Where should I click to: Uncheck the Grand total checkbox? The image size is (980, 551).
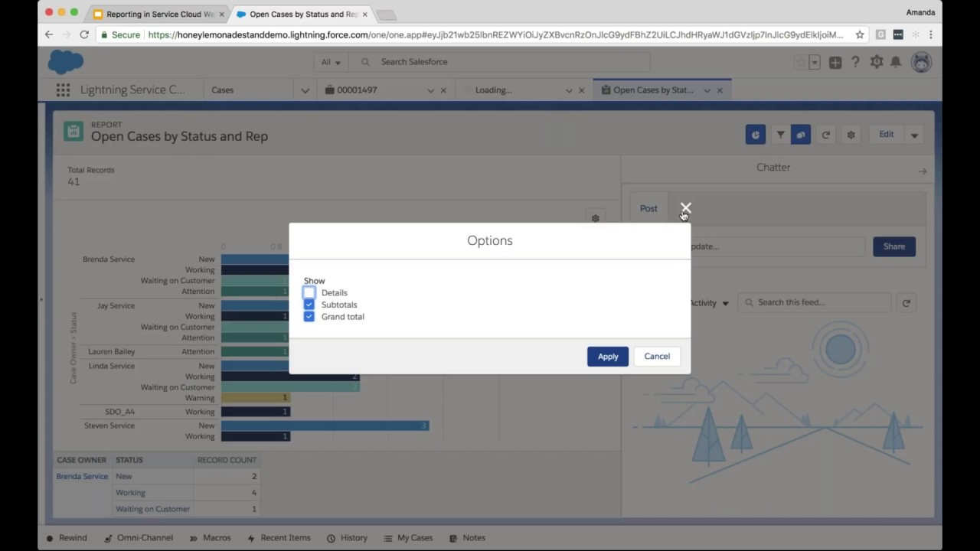[x=309, y=316]
